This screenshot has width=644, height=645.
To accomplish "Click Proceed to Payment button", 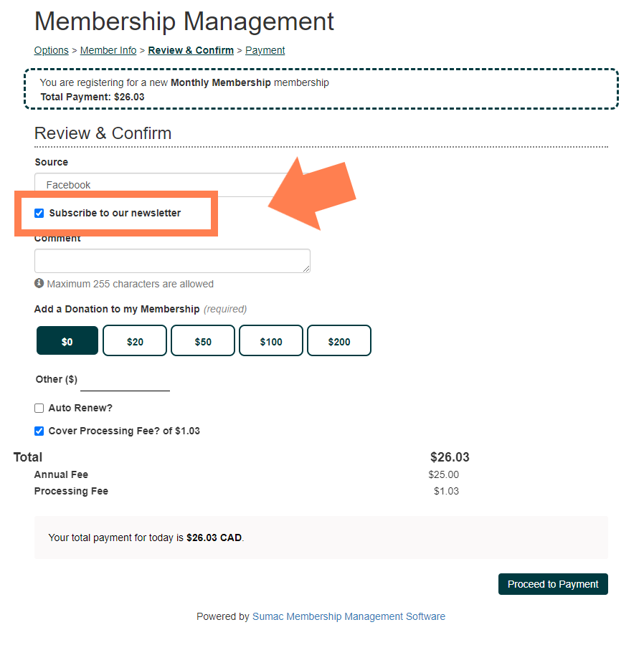I will coord(553,584).
